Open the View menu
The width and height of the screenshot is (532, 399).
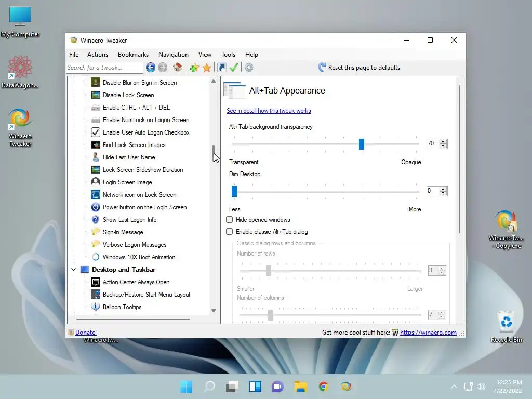tap(205, 54)
